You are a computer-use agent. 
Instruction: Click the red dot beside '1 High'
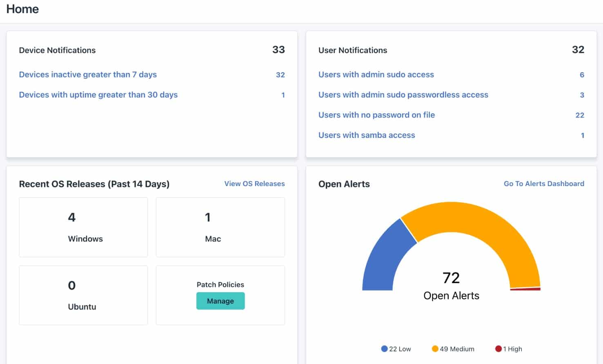pos(498,349)
